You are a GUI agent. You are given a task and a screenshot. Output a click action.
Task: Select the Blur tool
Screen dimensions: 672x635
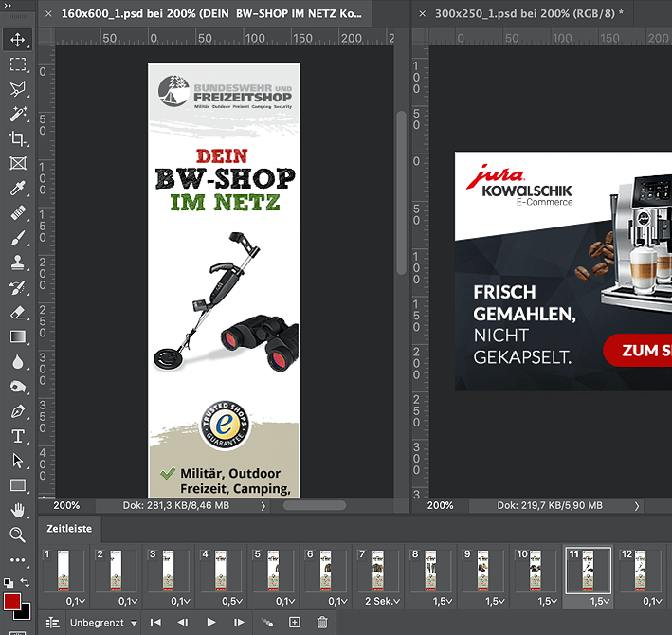(18, 362)
